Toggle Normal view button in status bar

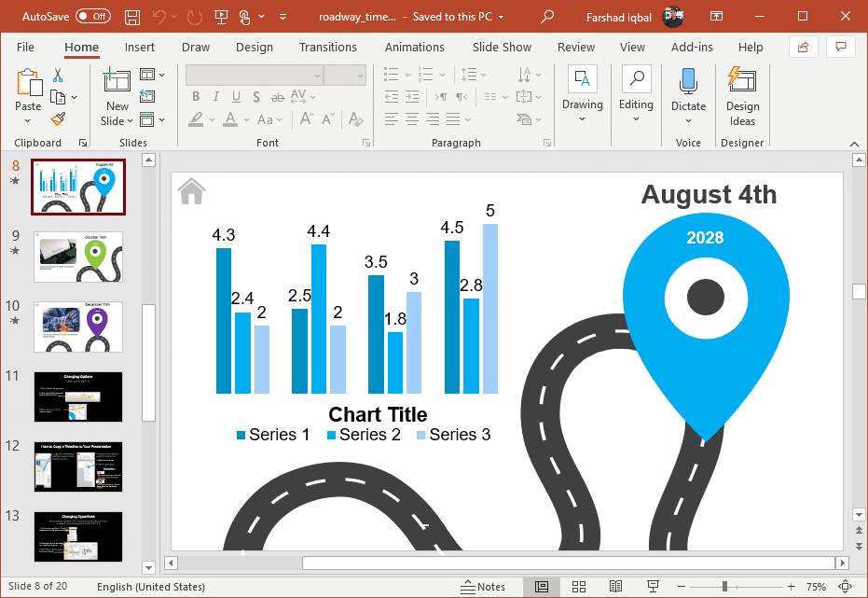(542, 587)
